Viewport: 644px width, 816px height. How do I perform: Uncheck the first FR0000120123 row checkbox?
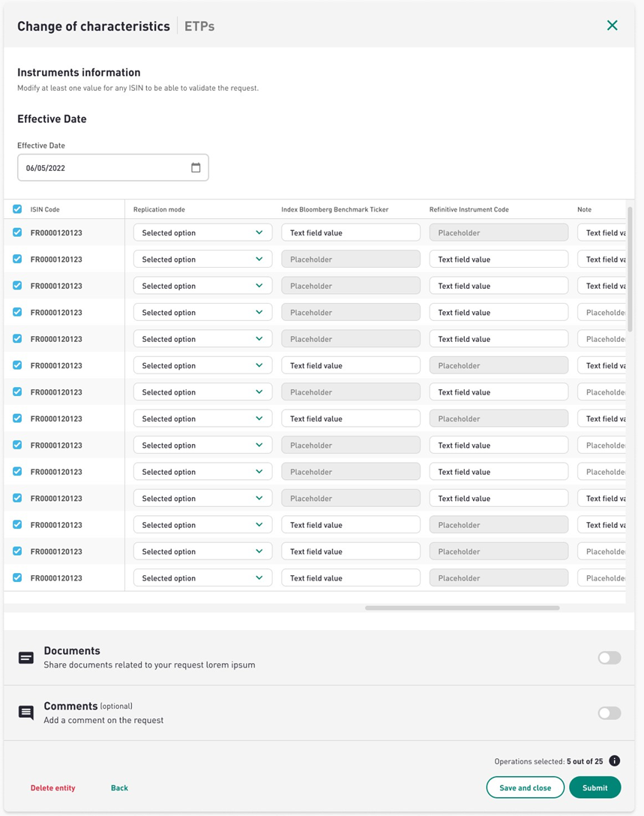click(17, 232)
